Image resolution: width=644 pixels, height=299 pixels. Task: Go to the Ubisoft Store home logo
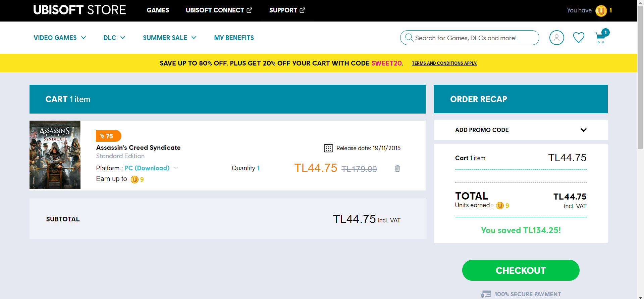pos(79,10)
